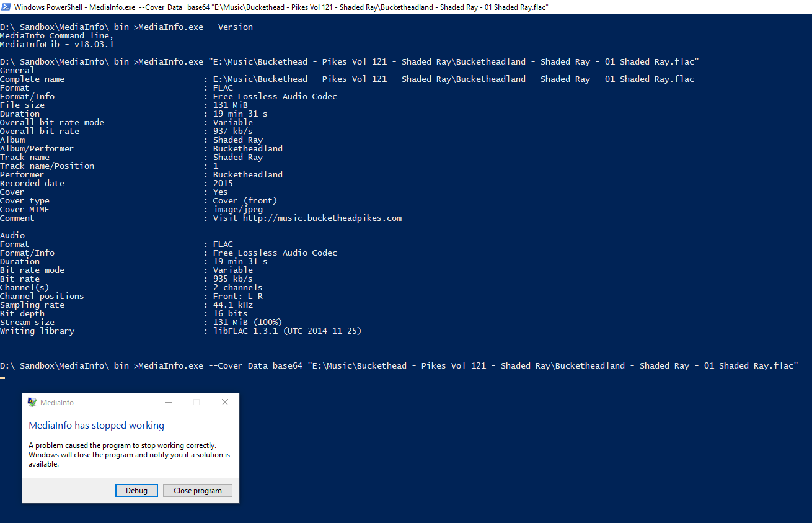Click the Comment value 'Visit http://music.bucketheadpikes.com'
Viewport: 812px width, 523px height.
pyautogui.click(x=307, y=218)
